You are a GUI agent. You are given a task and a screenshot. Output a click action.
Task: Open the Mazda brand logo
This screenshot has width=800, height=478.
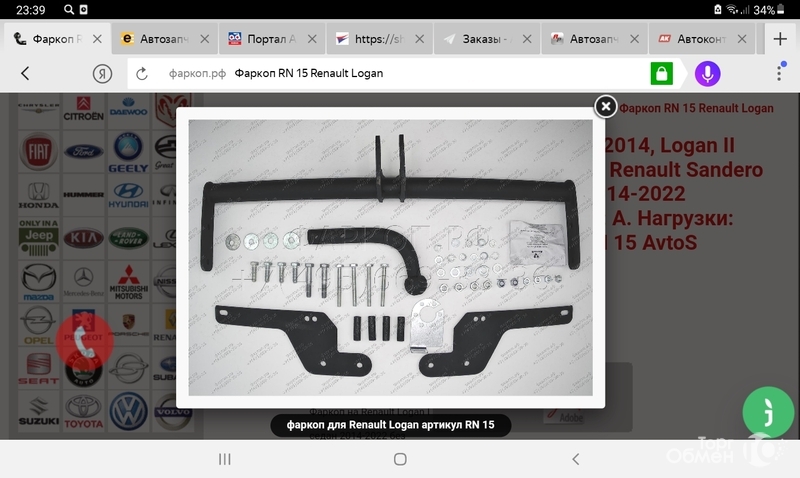point(38,282)
